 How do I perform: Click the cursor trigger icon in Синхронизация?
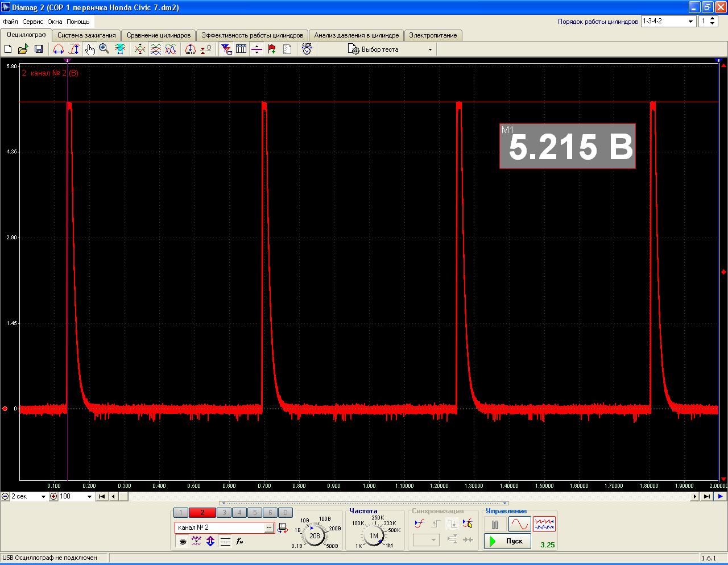point(468,524)
